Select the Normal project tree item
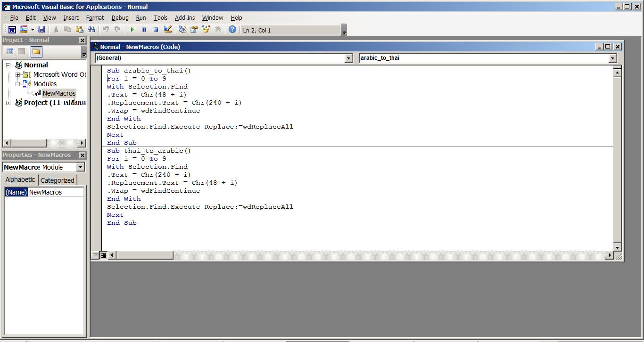Screen dimensions: 644x342 pos(36,65)
